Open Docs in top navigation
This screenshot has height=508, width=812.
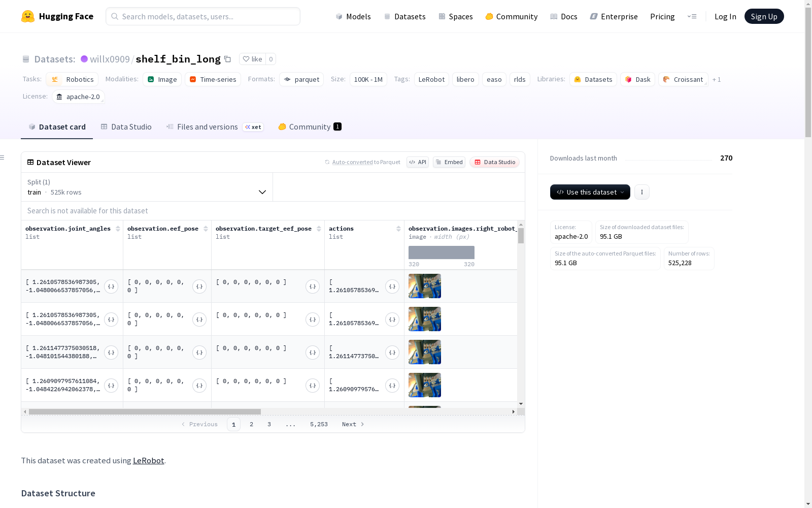(x=564, y=16)
